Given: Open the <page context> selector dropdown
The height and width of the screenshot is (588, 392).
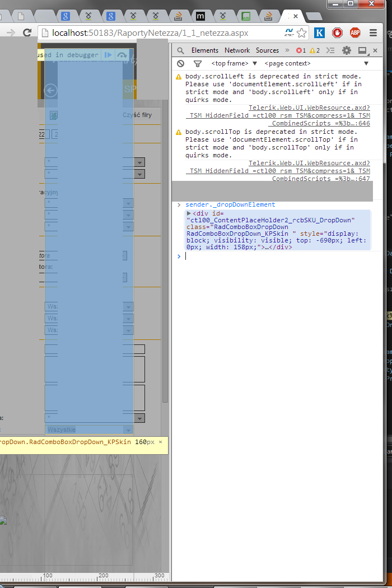Looking at the screenshot, I should pyautogui.click(x=316, y=63).
